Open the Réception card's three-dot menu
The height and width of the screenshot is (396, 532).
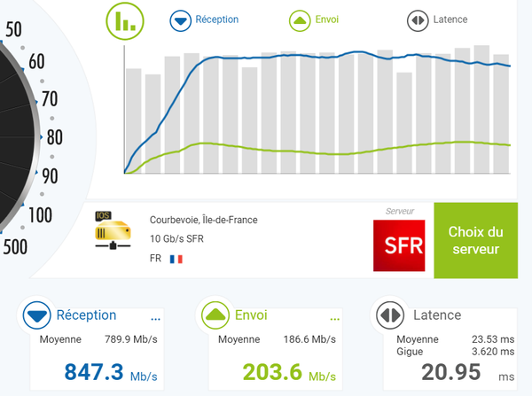[x=155, y=319]
